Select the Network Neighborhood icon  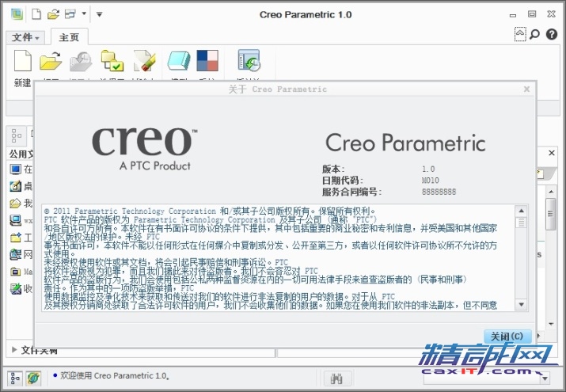(16, 254)
